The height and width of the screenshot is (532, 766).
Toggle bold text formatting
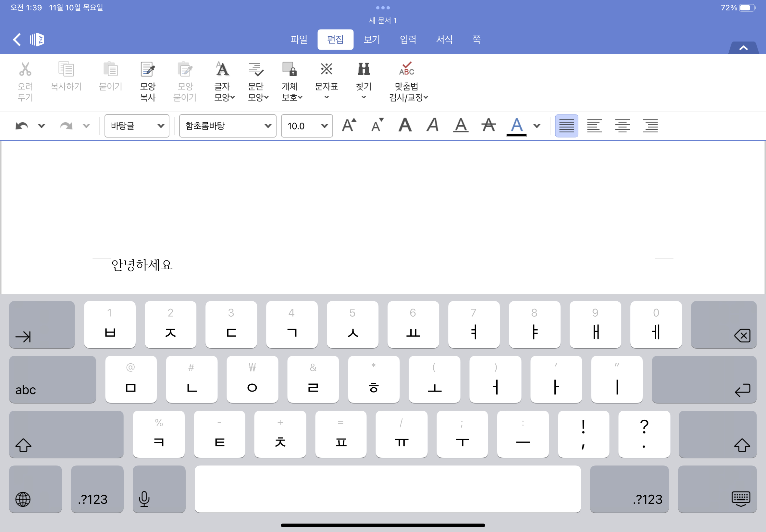click(405, 125)
